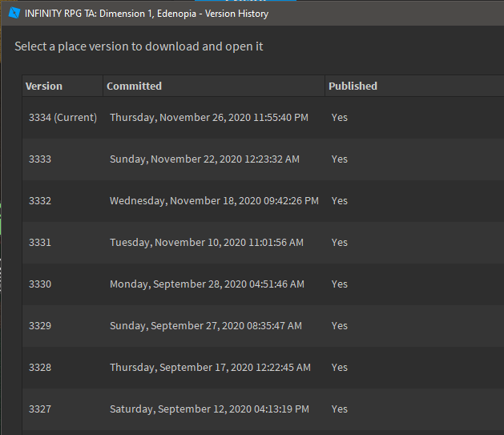This screenshot has height=435, width=504.
Task: Select version 3329 in the list
Action: tap(40, 326)
